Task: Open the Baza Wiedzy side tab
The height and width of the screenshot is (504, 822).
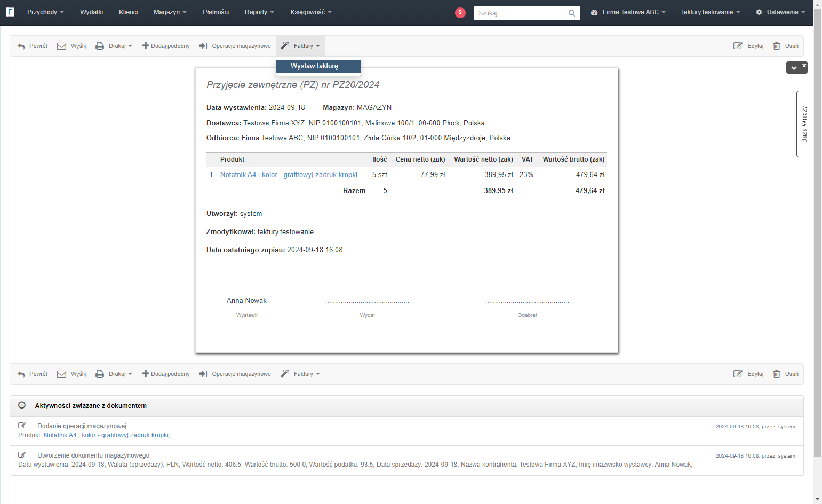Action: (804, 124)
